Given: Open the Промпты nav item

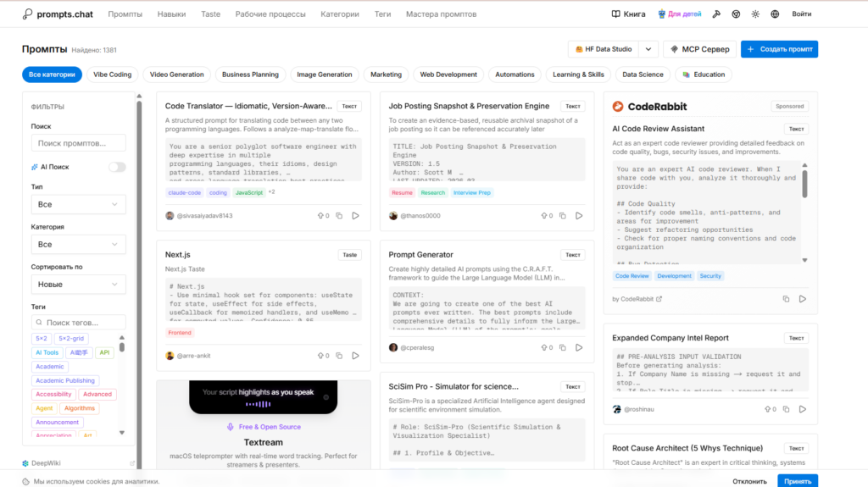Looking at the screenshot, I should pos(125,14).
